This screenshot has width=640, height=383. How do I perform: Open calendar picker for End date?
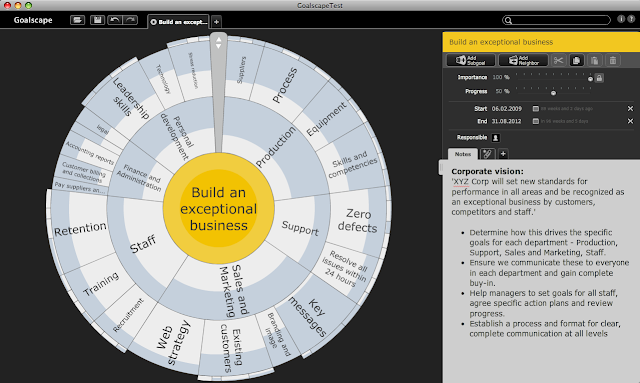[536, 121]
